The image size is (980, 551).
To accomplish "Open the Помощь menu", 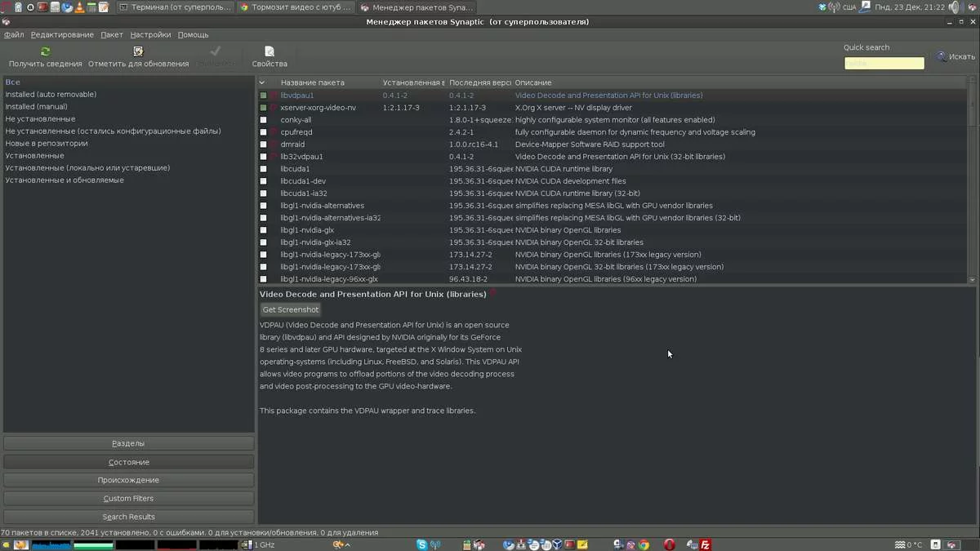I will click(x=193, y=35).
